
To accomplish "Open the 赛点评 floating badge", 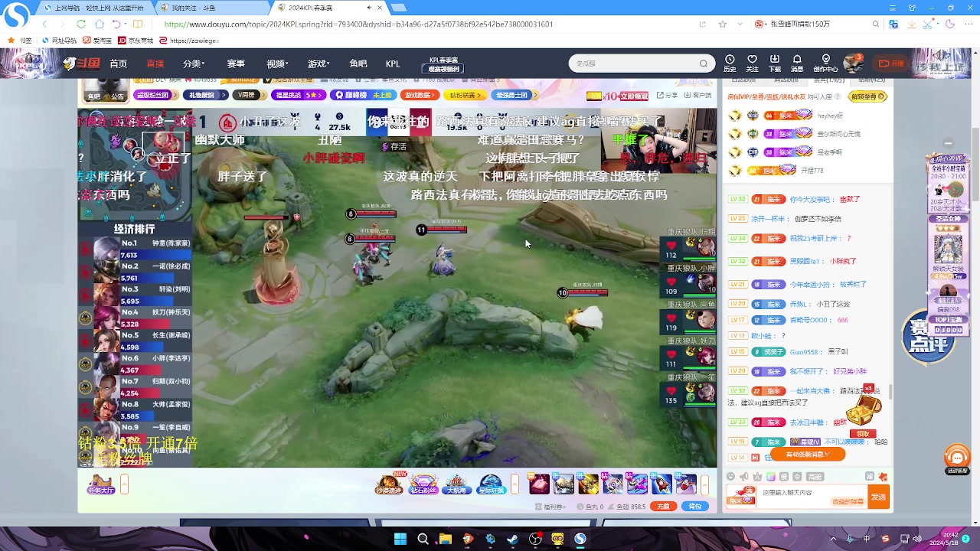I will tap(929, 337).
